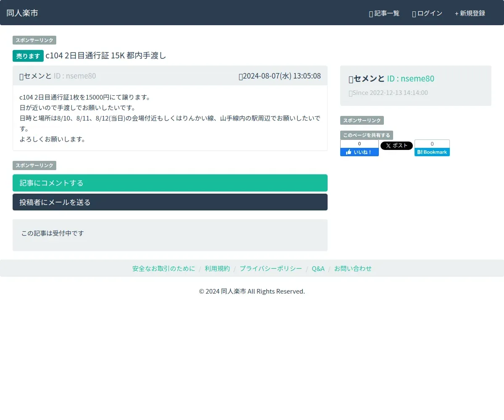504x420 pixels.
Task: Open the Q&A footer link
Action: pos(318,268)
